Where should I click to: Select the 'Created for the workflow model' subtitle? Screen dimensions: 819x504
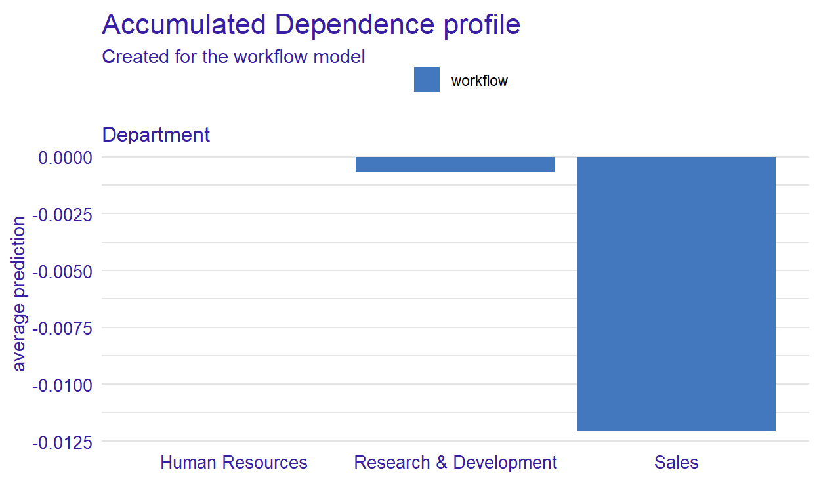pyautogui.click(x=234, y=57)
